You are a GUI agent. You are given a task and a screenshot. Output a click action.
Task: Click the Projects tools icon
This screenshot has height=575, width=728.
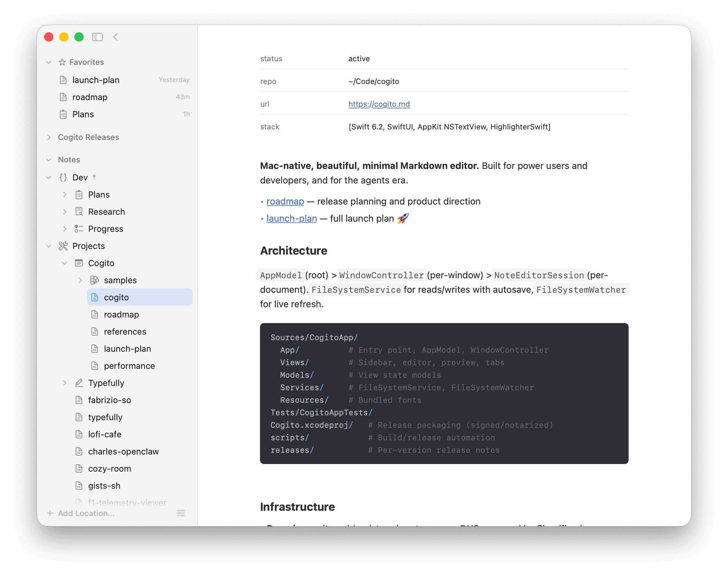coord(63,246)
